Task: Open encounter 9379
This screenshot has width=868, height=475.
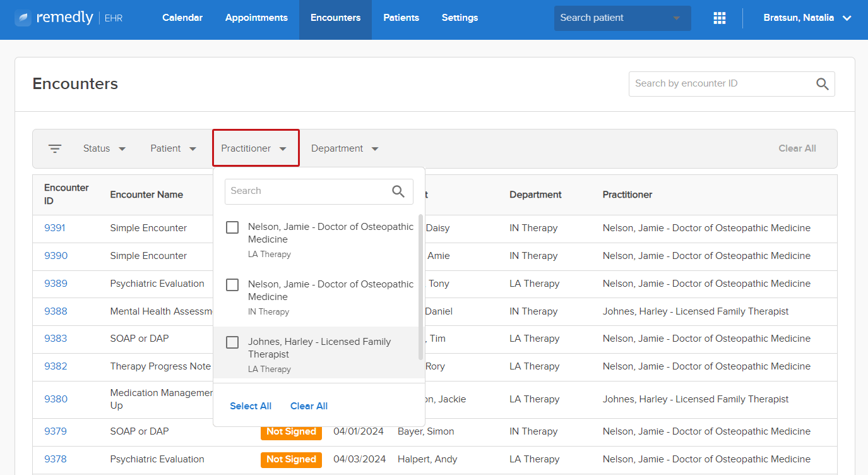Action: (56, 431)
